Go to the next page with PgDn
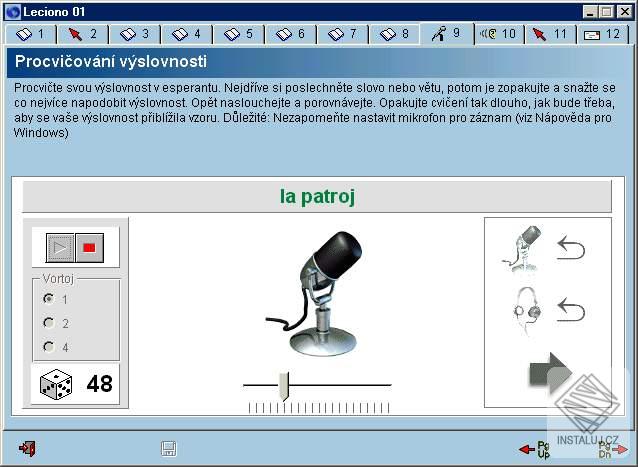The width and height of the screenshot is (638, 467). click(613, 450)
